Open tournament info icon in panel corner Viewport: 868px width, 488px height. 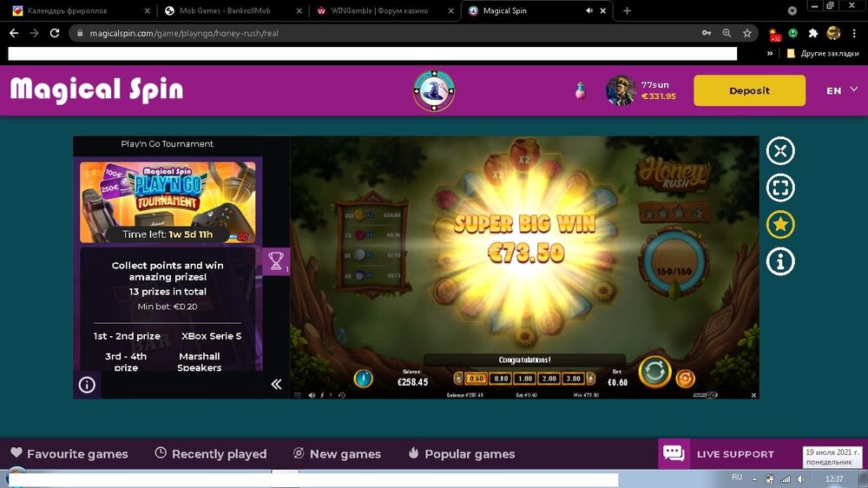87,385
